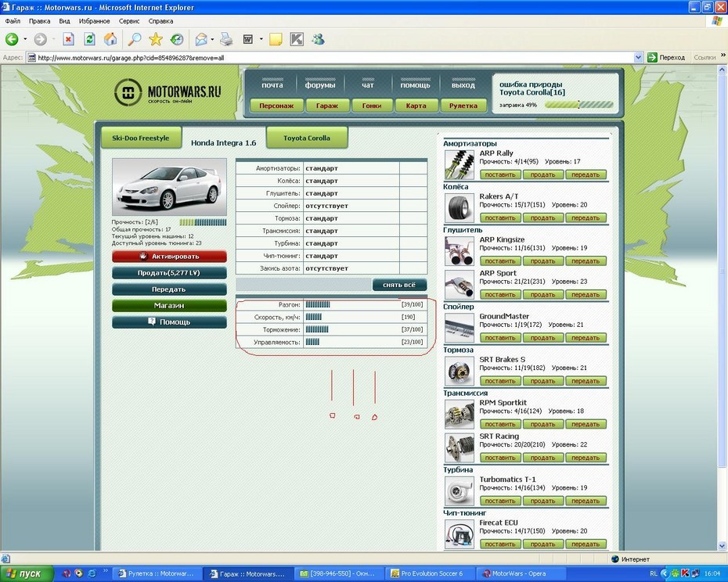Click the Rakers A/T wheel image
728x582 pixels.
[x=460, y=207]
